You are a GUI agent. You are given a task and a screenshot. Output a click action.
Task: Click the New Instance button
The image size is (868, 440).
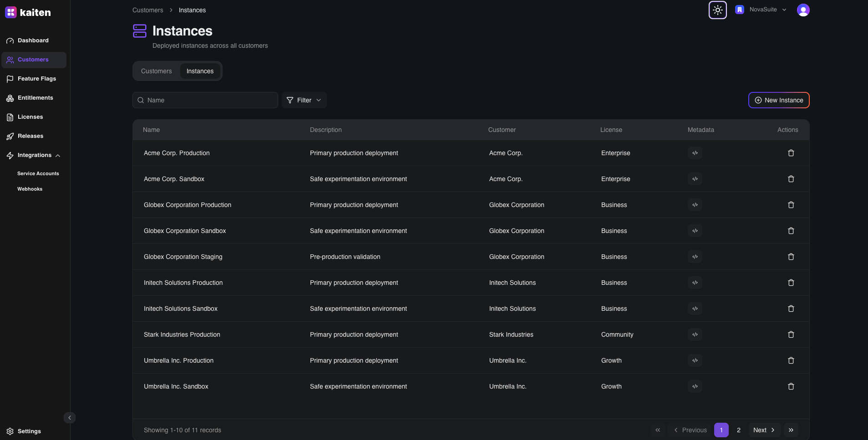coord(778,100)
